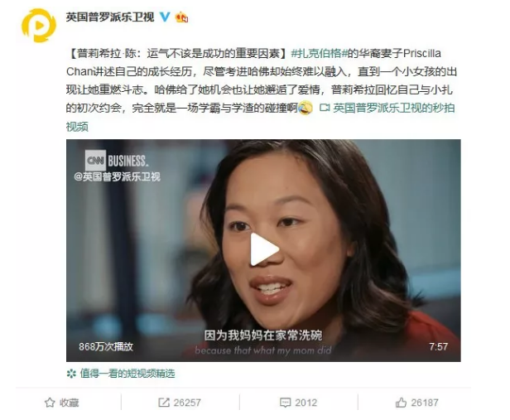
Task: Click the CNN Business watermark in video
Action: (x=117, y=161)
